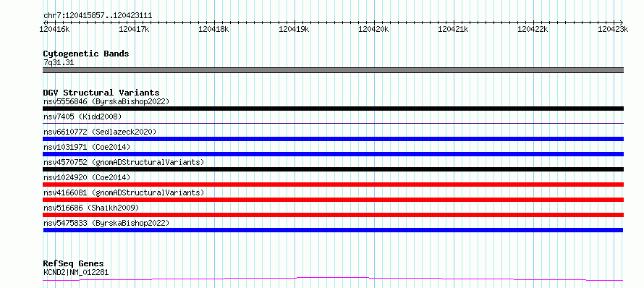Open variant nsv4570752 (gnomADStructuralVariants) label
Viewport: 644px width, 288px height.
point(124,162)
